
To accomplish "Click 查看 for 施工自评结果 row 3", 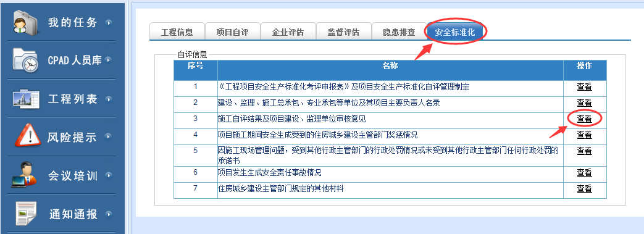I will tap(584, 119).
